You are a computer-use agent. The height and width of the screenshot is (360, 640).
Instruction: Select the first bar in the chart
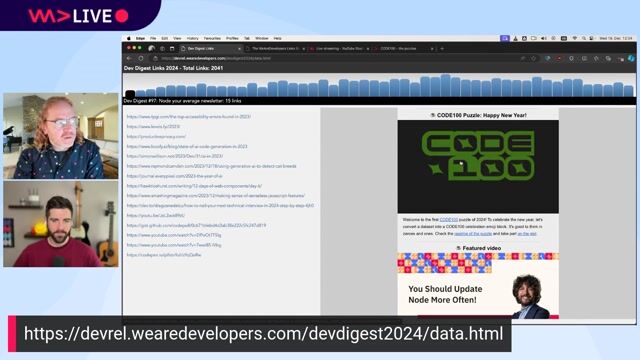130,93
